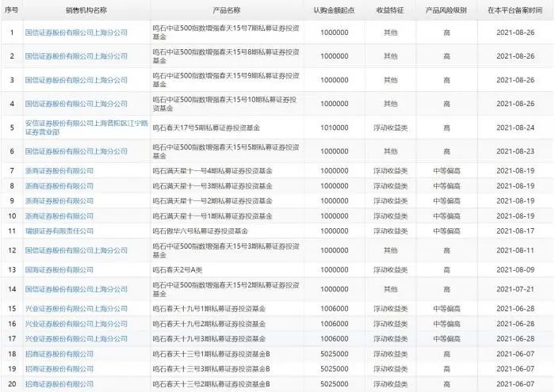Open 国信证券上海分公司 link in row 3
Screen dimensions: 555x392
[x=76, y=80]
